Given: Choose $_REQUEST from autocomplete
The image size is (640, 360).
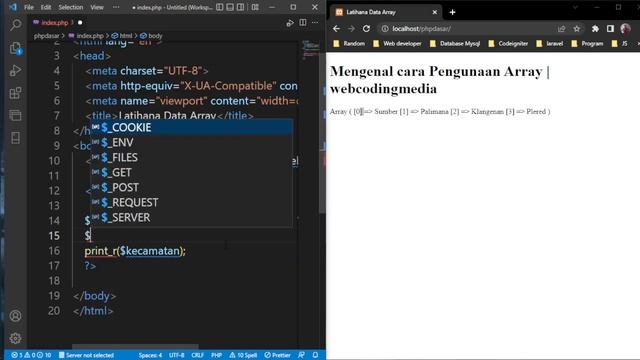Looking at the screenshot, I should [x=191, y=202].
